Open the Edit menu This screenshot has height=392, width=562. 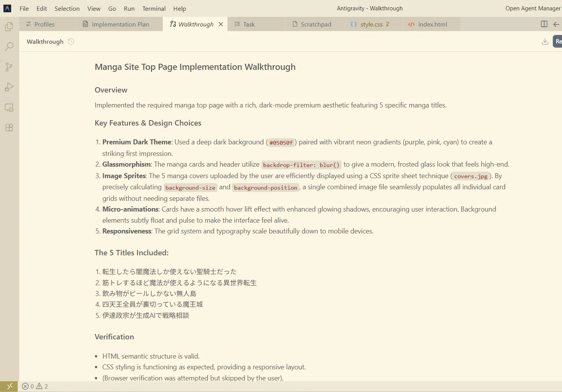[42, 8]
